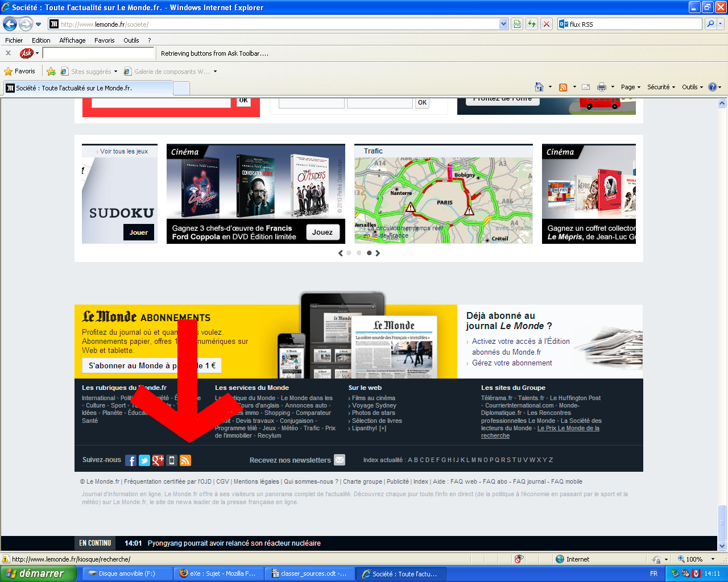
Task: Click the orange RSS feed icon in footer
Action: (185, 460)
